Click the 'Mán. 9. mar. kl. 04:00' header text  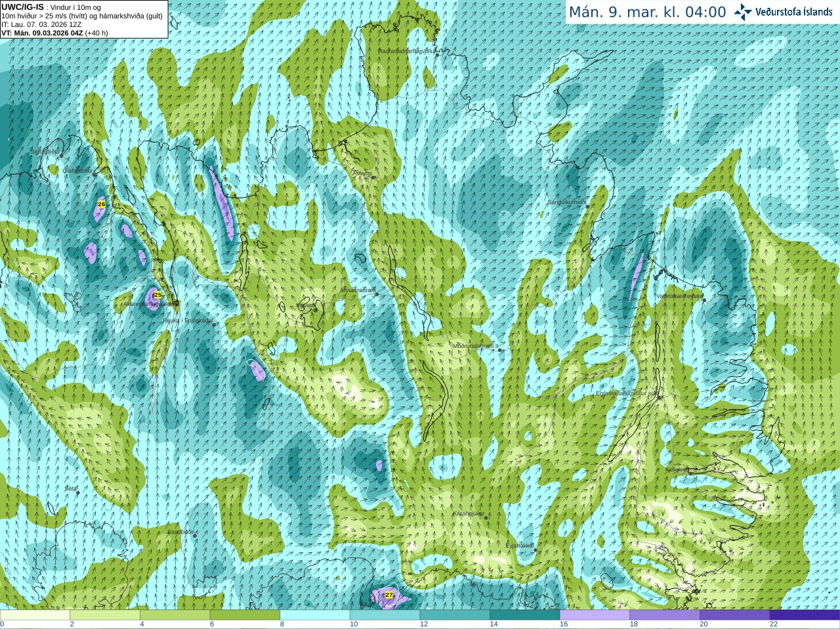point(647,12)
